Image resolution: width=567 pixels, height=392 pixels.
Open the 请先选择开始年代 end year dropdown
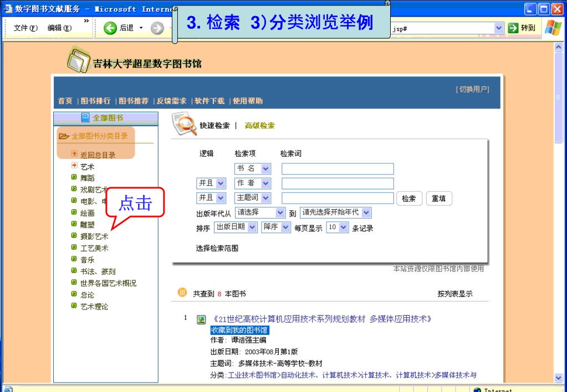point(366,213)
